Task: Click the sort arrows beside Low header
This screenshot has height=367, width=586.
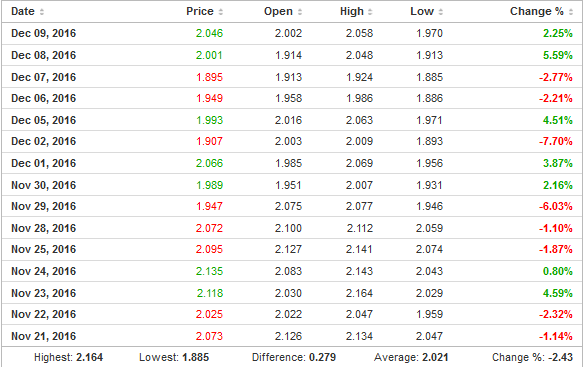Action: point(441,12)
